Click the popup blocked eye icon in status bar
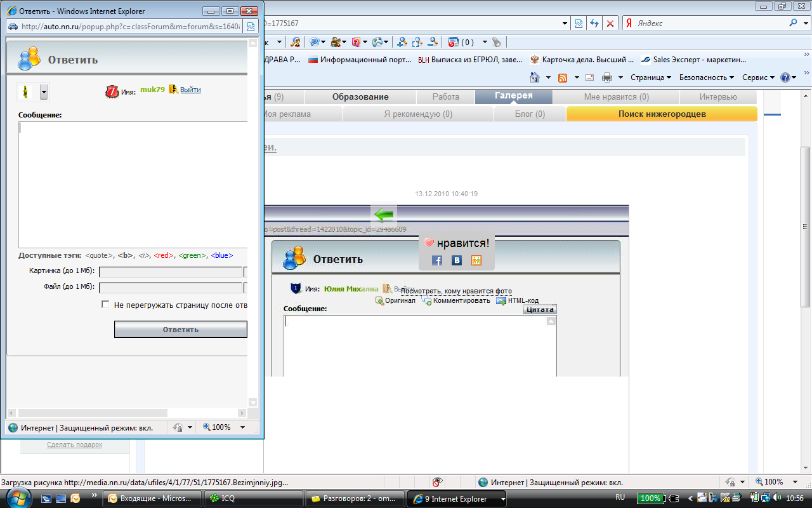This screenshot has height=508, width=812. coord(436,482)
